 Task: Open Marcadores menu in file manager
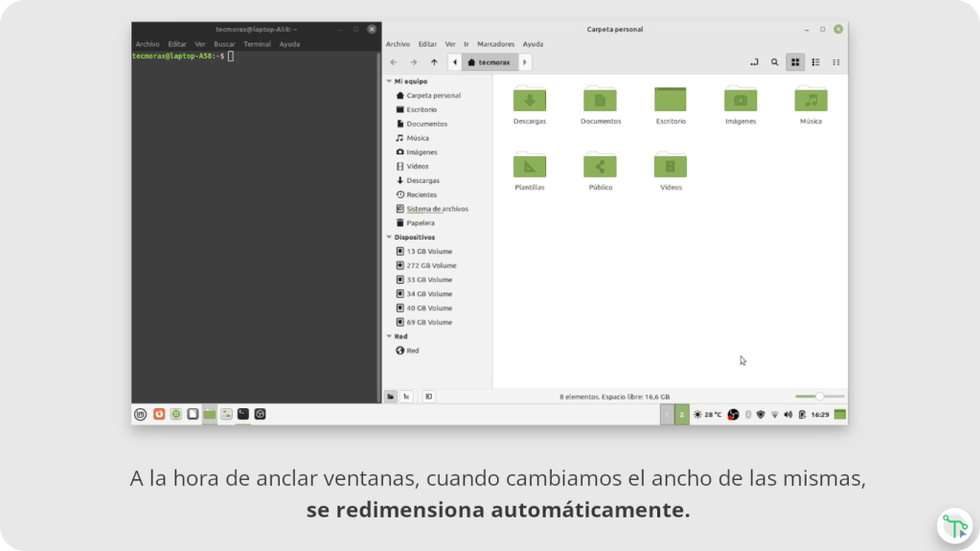click(x=495, y=44)
